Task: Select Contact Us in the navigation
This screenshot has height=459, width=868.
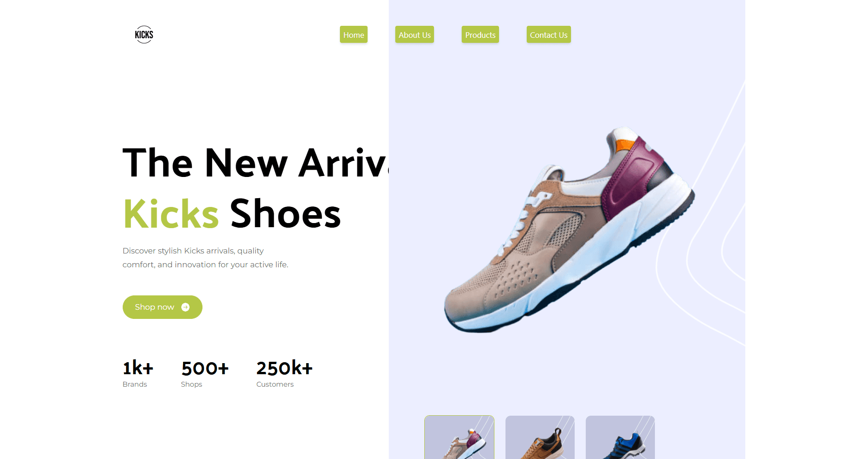Action: 549,35
